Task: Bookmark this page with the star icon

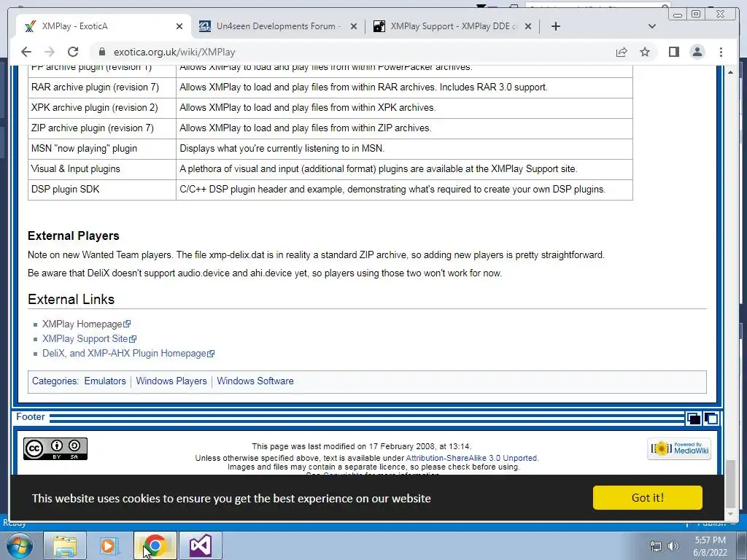Action: pos(645,52)
